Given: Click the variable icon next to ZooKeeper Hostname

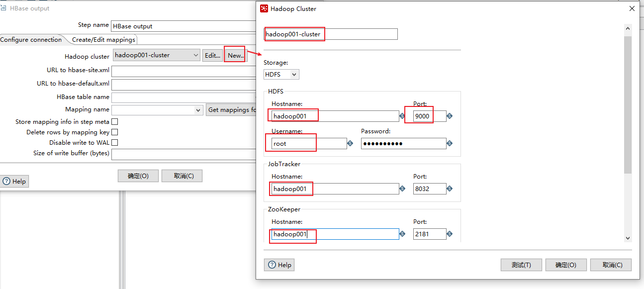Looking at the screenshot, I should [402, 234].
